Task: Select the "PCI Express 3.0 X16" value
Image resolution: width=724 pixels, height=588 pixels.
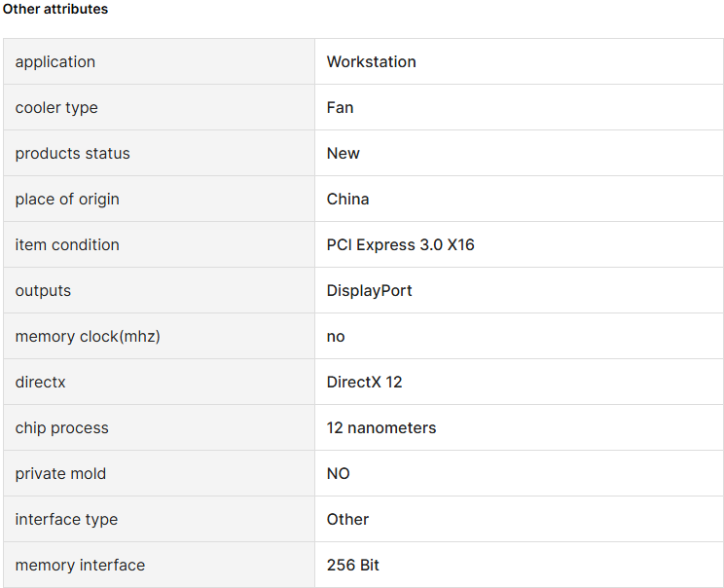Action: point(400,244)
